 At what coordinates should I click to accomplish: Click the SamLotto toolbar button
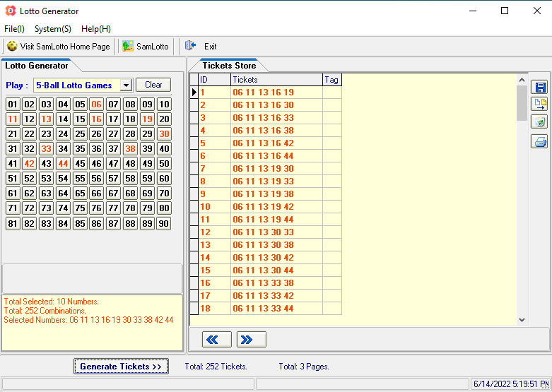(146, 47)
